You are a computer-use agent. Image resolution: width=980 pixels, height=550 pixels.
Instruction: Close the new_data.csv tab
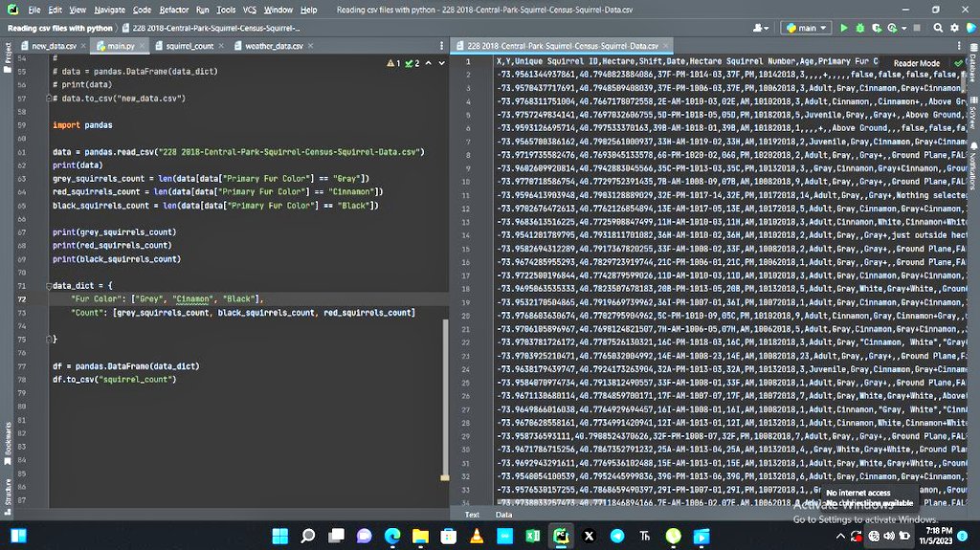(x=83, y=46)
